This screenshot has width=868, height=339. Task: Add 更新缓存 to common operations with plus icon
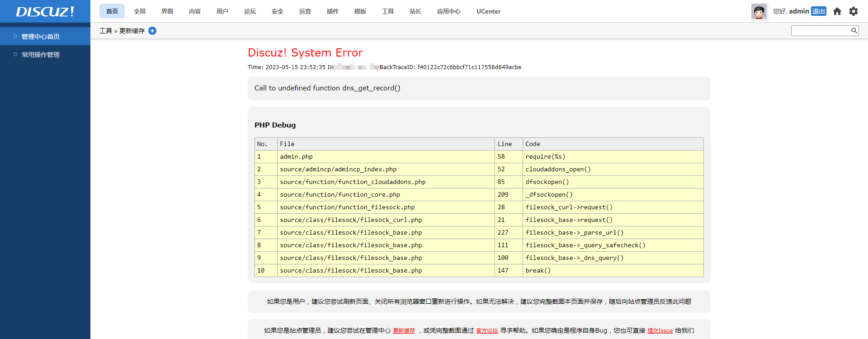pyautogui.click(x=152, y=31)
